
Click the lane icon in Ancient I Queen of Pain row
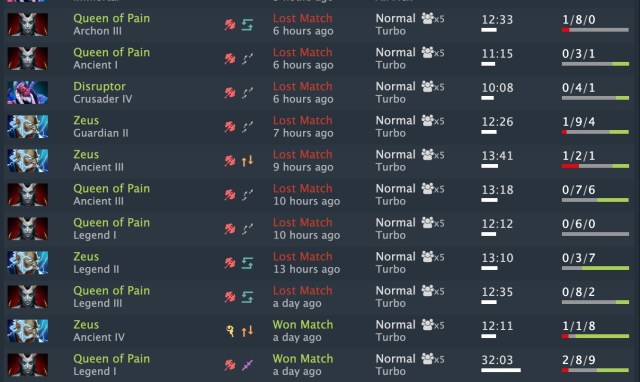(x=247, y=59)
